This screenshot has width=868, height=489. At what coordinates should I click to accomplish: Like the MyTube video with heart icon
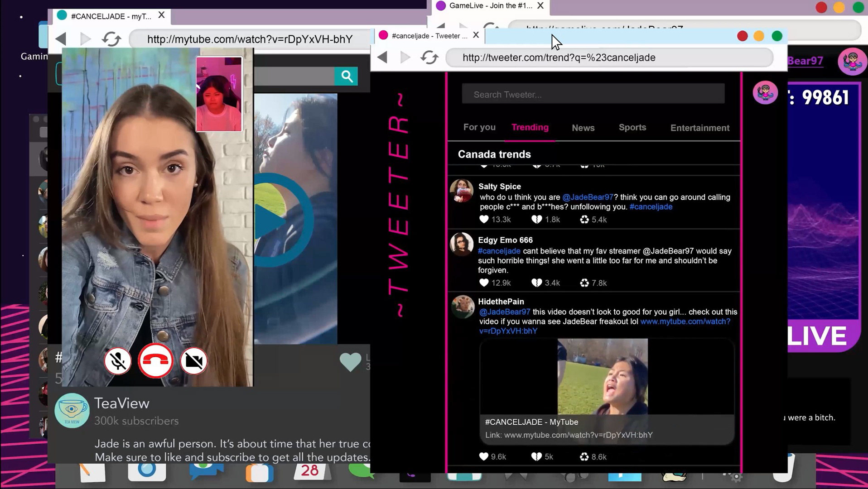point(350,361)
